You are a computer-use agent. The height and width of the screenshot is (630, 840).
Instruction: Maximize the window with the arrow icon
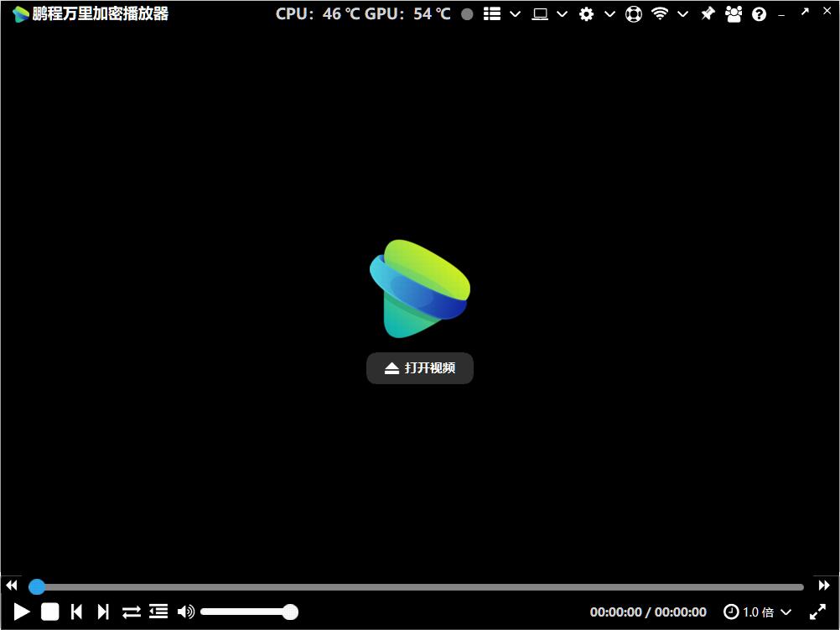coord(805,11)
